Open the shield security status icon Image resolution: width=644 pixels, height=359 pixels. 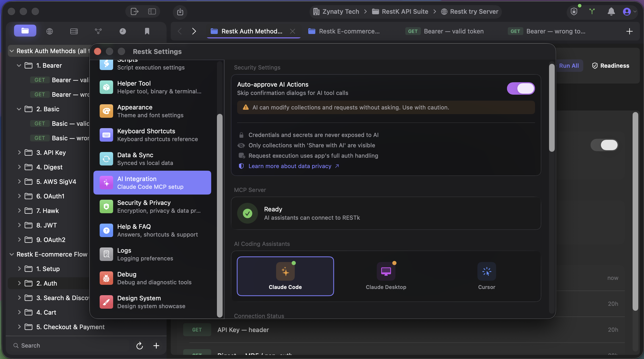(574, 11)
